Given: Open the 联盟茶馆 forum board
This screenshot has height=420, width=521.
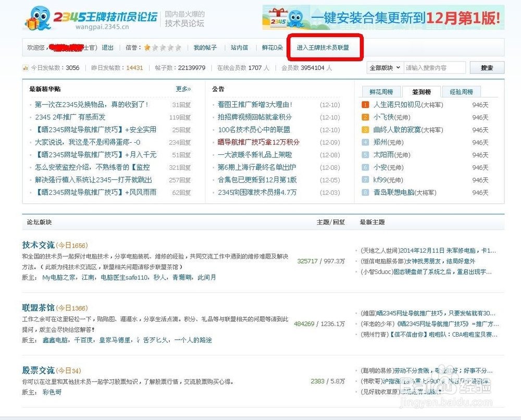Looking at the screenshot, I should [38, 307].
